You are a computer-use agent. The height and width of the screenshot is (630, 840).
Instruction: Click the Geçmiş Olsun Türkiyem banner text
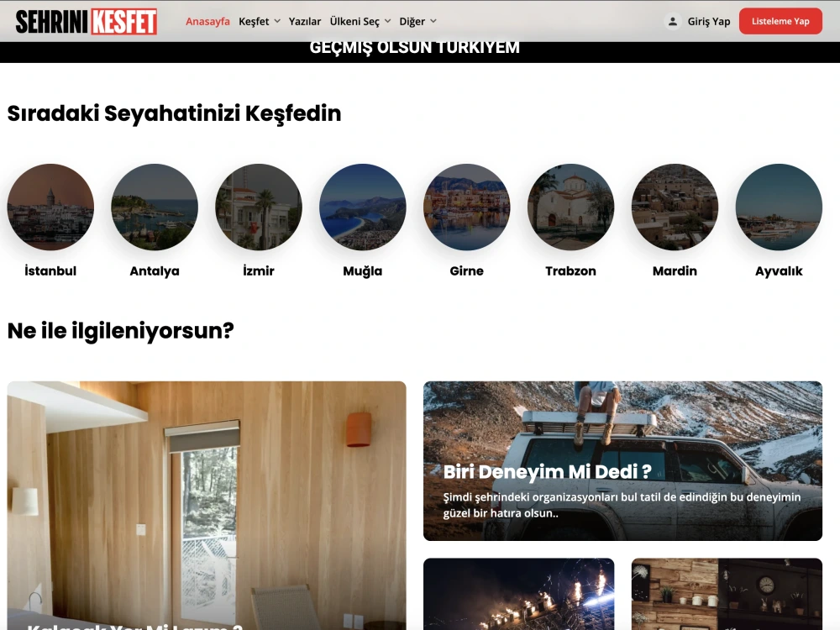coord(415,48)
